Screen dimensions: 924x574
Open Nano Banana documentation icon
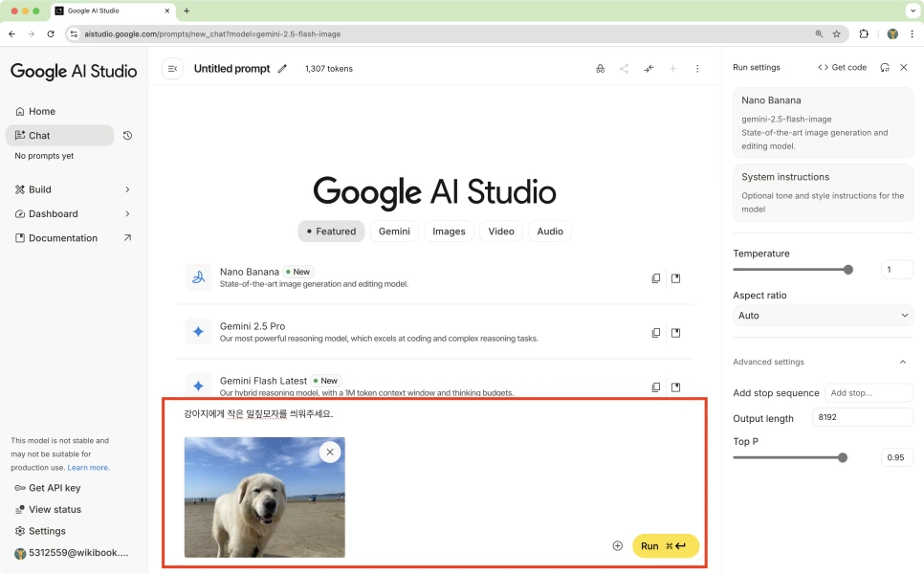click(676, 278)
